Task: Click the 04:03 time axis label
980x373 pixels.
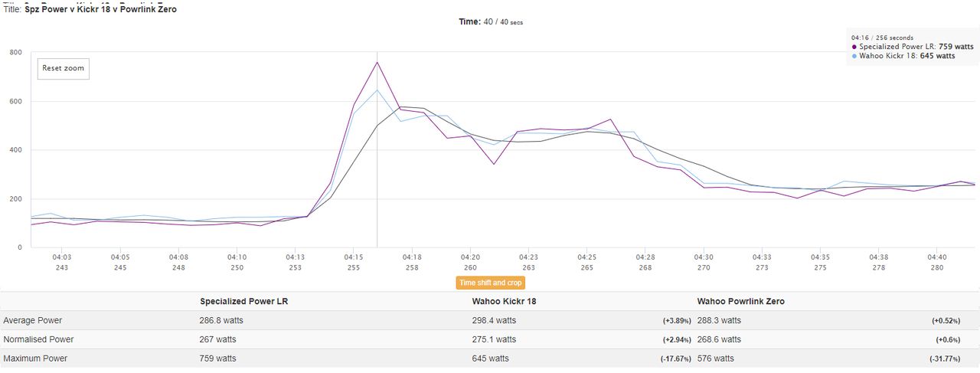Action: coord(61,257)
